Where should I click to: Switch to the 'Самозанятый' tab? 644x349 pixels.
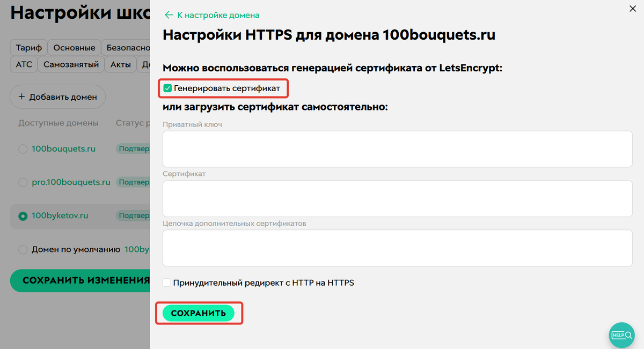point(71,64)
